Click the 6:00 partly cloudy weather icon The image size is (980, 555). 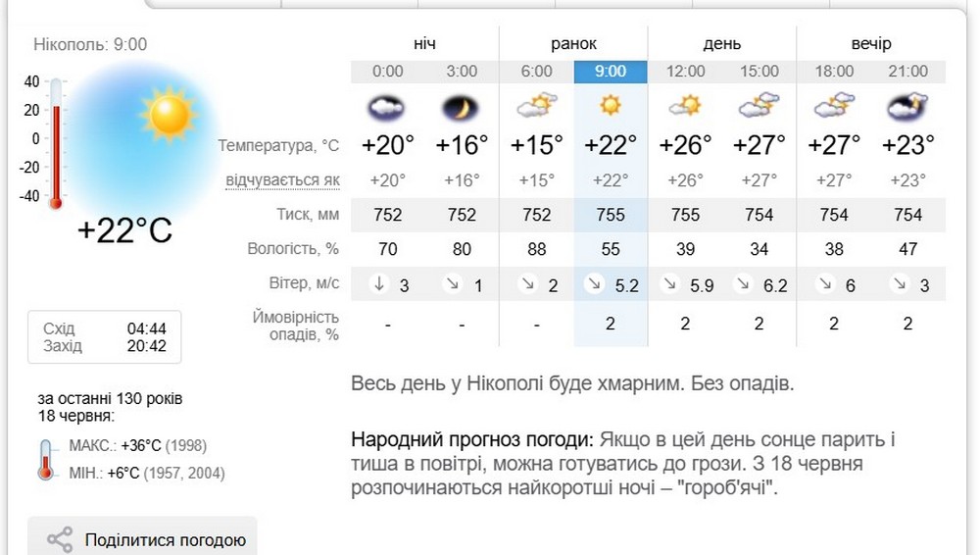click(x=537, y=106)
